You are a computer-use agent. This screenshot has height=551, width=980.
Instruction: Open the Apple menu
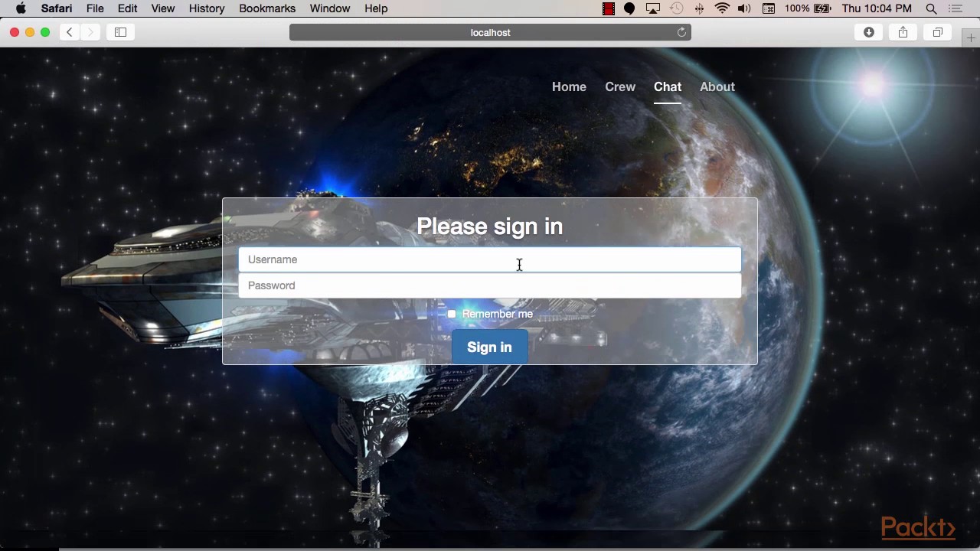pos(21,8)
